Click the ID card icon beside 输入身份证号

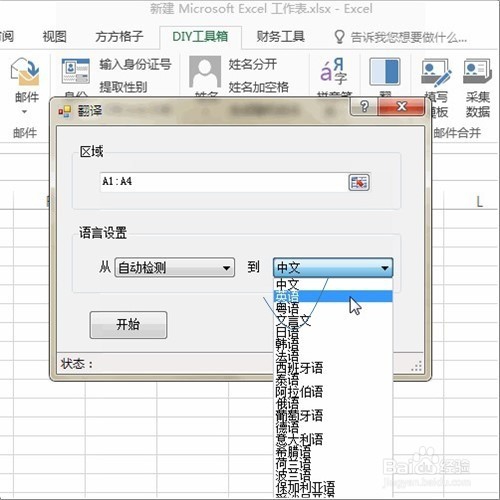(76, 71)
